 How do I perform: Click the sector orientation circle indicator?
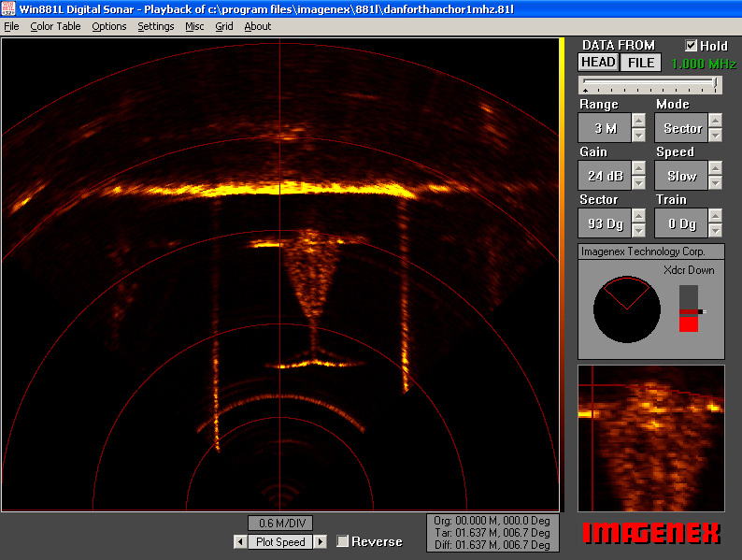click(626, 309)
